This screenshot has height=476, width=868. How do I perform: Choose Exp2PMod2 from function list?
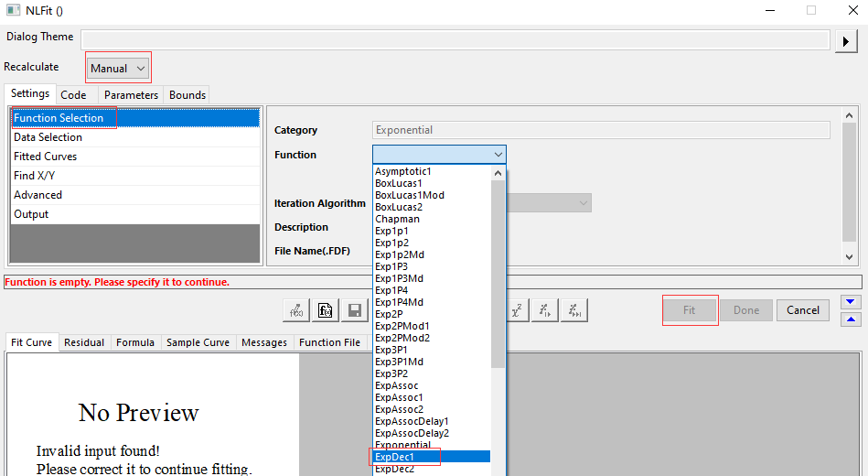pyautogui.click(x=433, y=338)
